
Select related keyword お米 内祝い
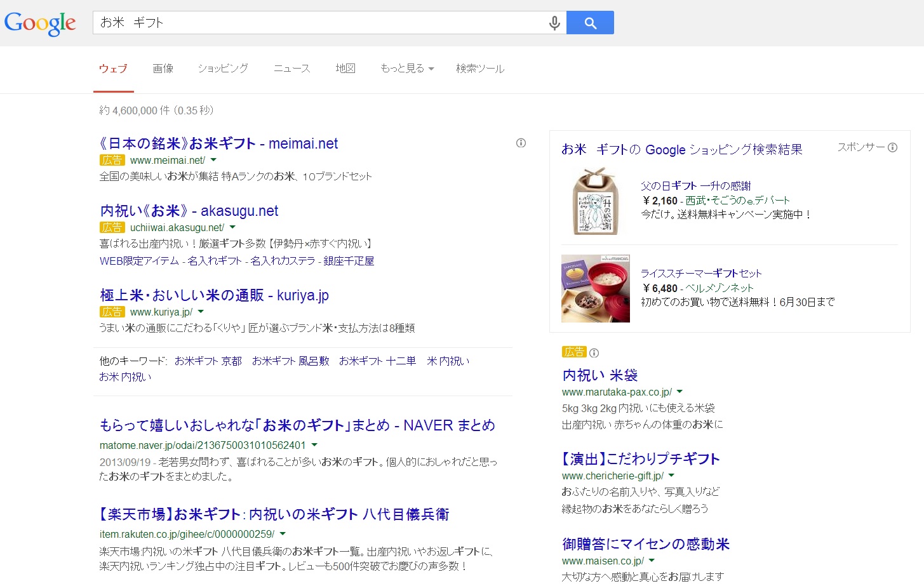coord(126,377)
